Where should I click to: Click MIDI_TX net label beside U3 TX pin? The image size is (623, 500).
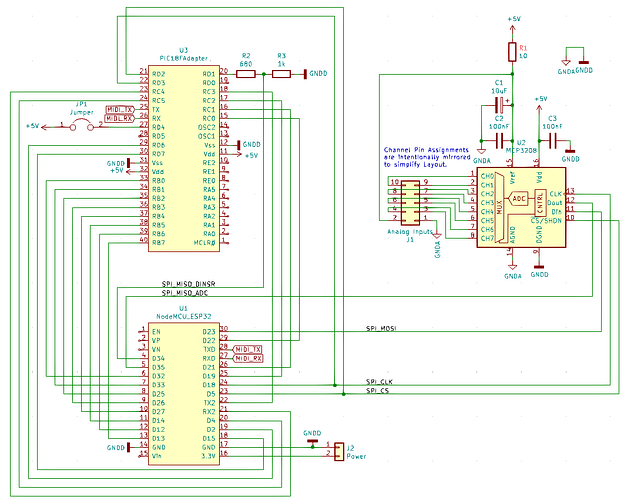coord(120,109)
